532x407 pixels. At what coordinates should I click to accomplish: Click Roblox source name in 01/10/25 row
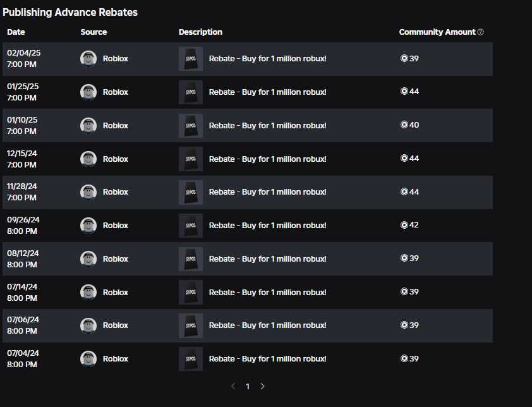point(116,126)
